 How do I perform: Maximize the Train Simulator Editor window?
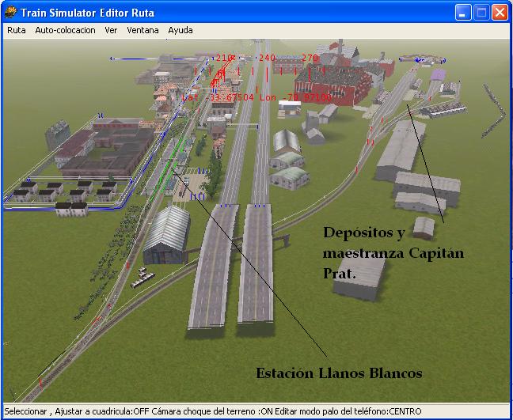481,13
